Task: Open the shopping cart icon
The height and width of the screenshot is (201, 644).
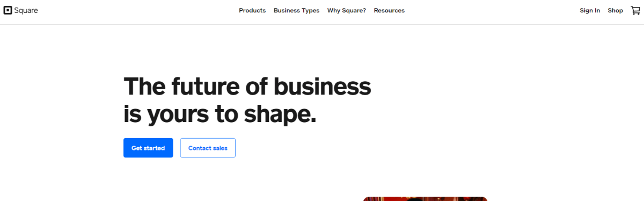Action: tap(635, 10)
